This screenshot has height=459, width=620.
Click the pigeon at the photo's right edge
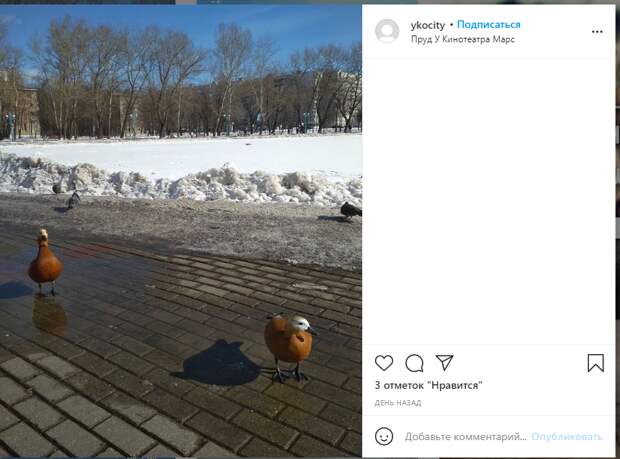point(351,210)
